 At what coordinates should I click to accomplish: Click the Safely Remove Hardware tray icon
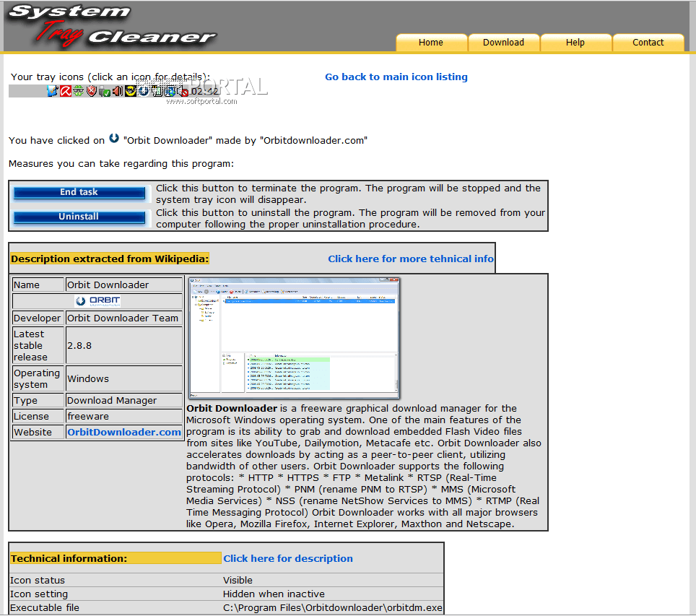(x=104, y=91)
